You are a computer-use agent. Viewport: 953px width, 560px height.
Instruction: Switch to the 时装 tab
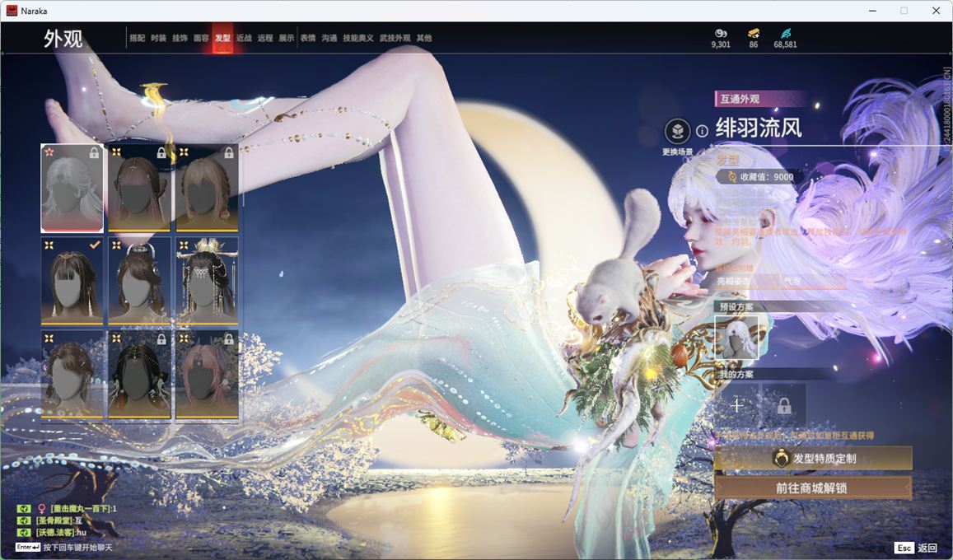[159, 38]
